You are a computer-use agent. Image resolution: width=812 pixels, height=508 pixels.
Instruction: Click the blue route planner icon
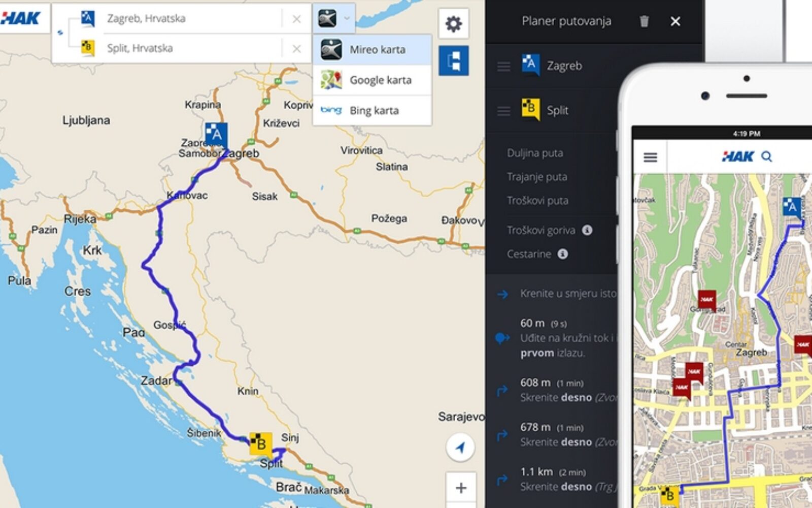pos(453,60)
